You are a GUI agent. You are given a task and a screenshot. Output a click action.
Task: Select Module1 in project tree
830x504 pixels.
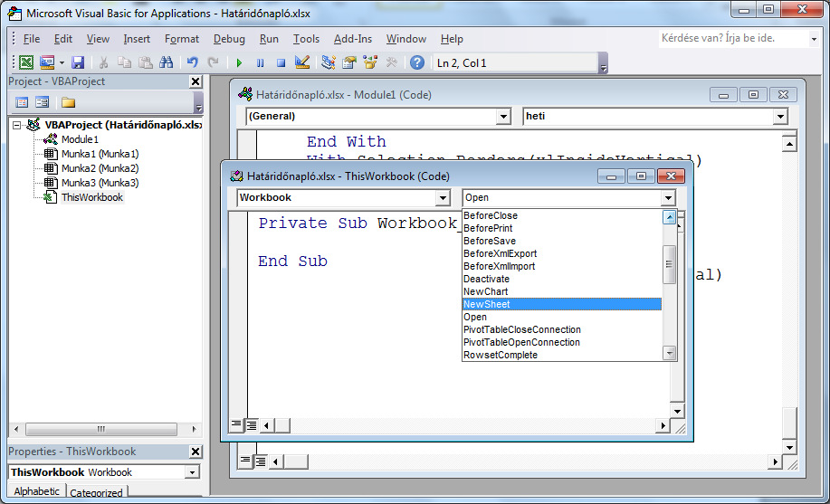[80, 139]
